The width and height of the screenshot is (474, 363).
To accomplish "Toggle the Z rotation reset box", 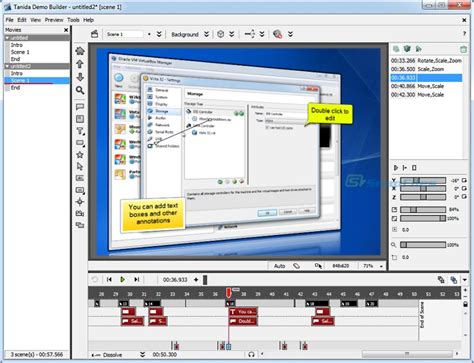I will tap(464, 197).
